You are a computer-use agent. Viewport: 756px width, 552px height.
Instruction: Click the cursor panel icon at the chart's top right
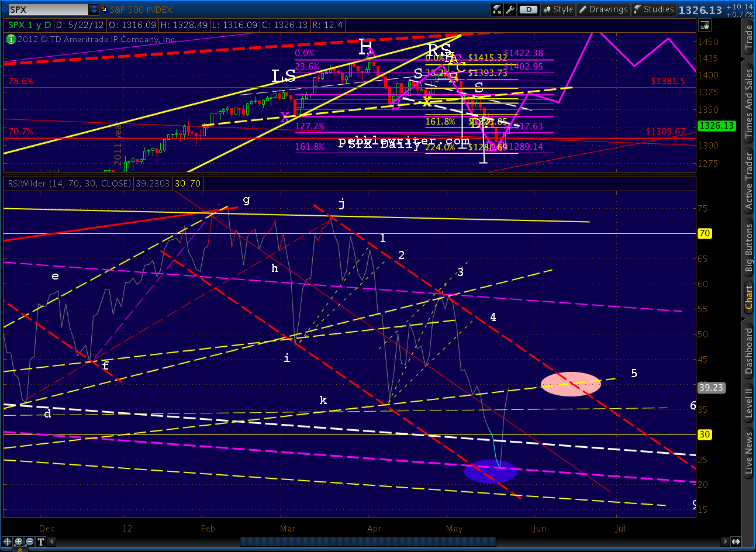705,25
